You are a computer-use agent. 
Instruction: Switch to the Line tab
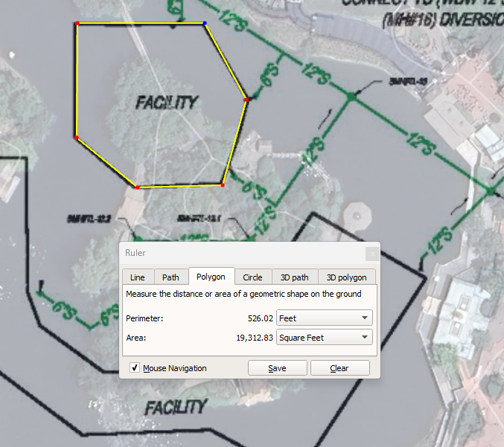(x=138, y=277)
